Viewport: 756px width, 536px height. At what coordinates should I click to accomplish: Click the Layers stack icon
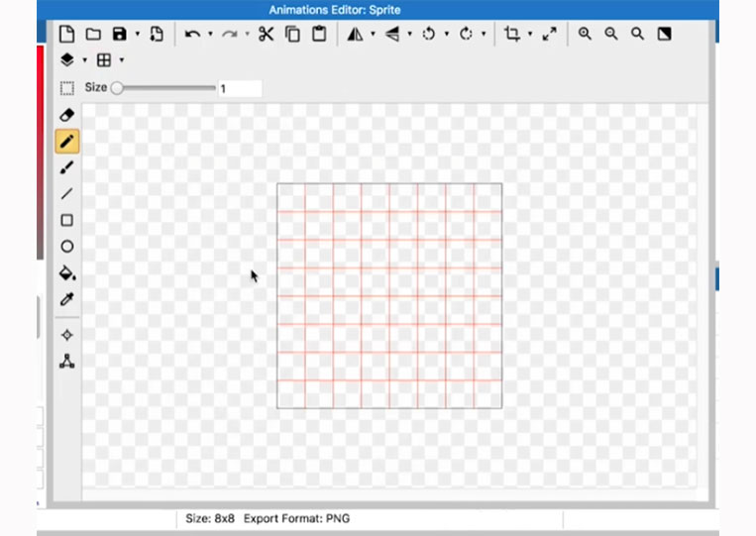pyautogui.click(x=67, y=60)
